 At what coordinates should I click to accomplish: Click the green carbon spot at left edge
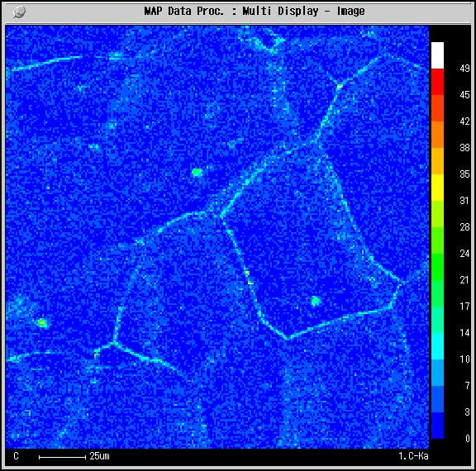pyautogui.click(x=42, y=322)
